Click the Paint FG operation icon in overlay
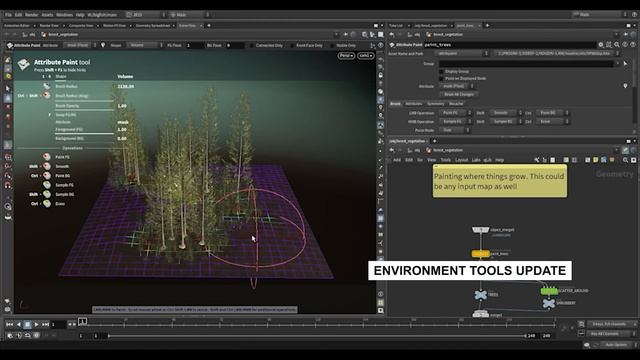640x360 pixels. pos(47,157)
